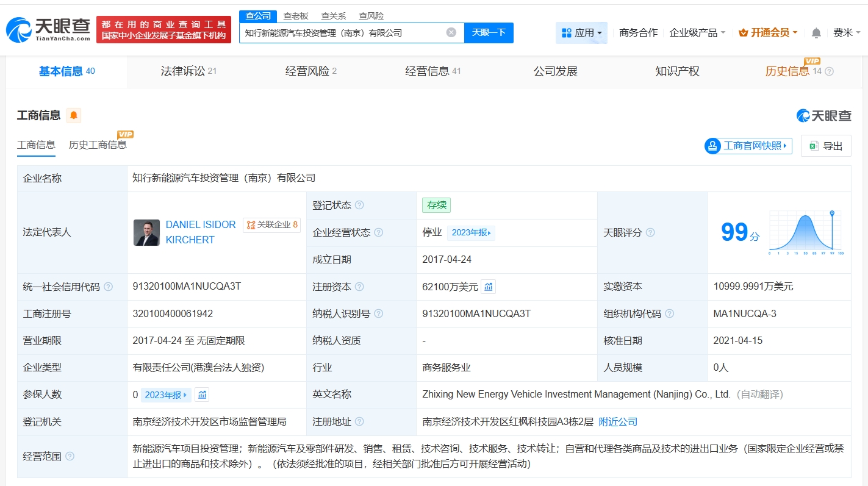This screenshot has height=486, width=868.
Task: Click the help icon beside 登记状态
Action: (359, 205)
